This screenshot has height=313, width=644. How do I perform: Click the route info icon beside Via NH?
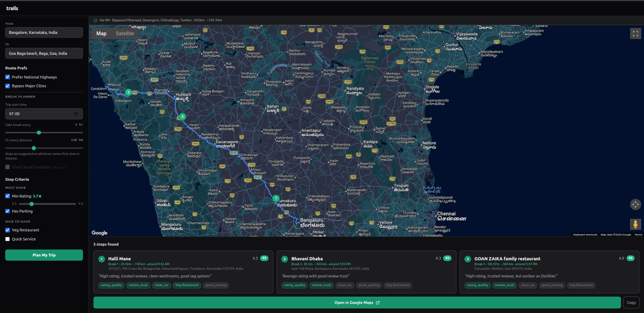pyautogui.click(x=95, y=20)
